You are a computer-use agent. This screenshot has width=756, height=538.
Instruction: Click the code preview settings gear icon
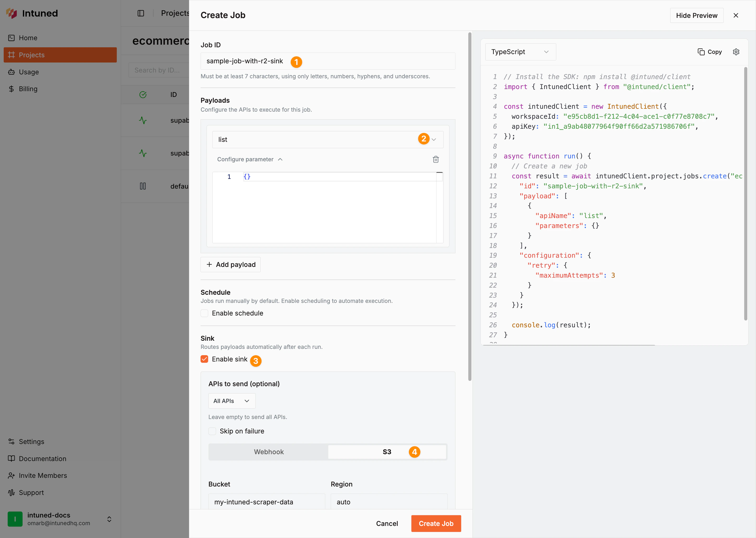pos(736,52)
